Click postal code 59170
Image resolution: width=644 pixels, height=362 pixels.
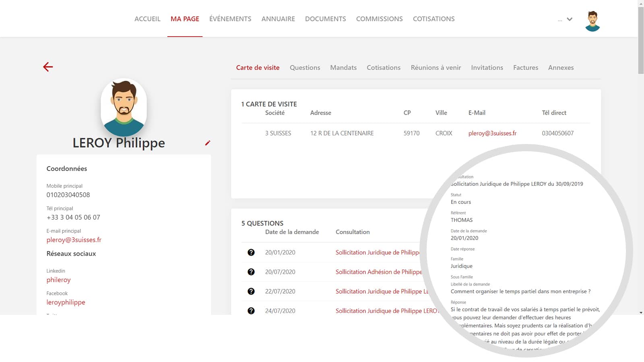(x=411, y=133)
